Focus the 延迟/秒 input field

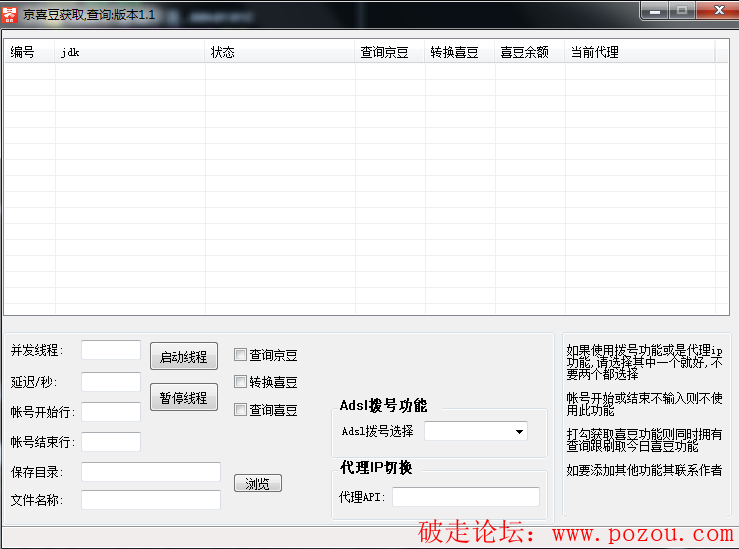(111, 382)
